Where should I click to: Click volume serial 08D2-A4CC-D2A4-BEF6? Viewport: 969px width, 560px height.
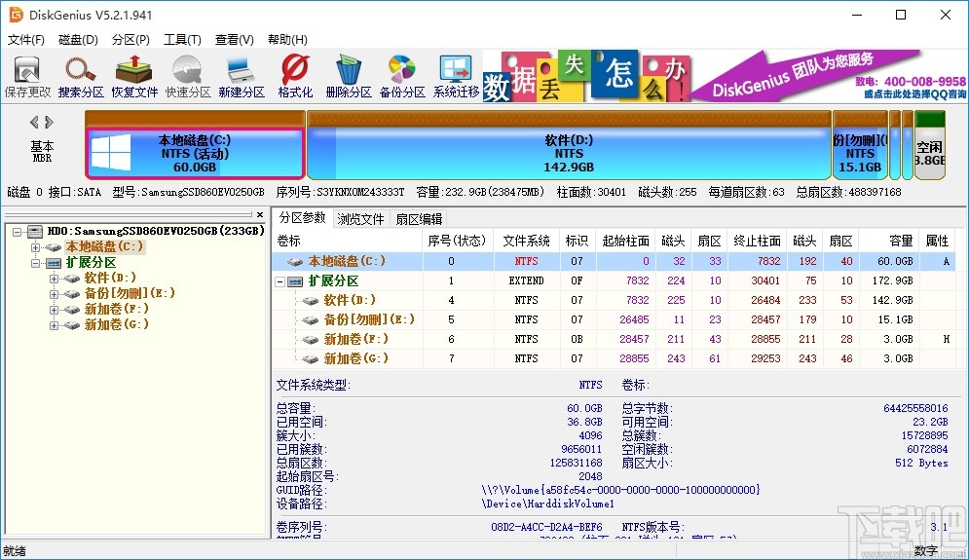546,527
